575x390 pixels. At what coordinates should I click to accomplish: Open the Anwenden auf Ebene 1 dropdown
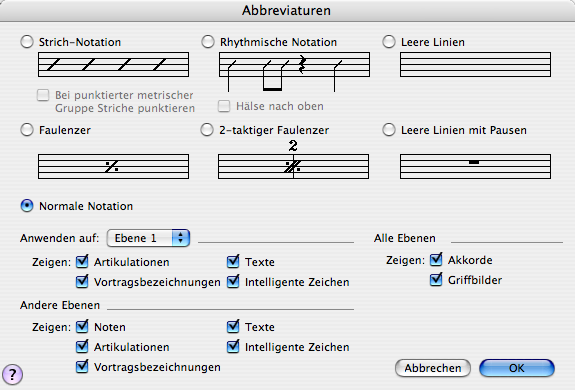[148, 238]
